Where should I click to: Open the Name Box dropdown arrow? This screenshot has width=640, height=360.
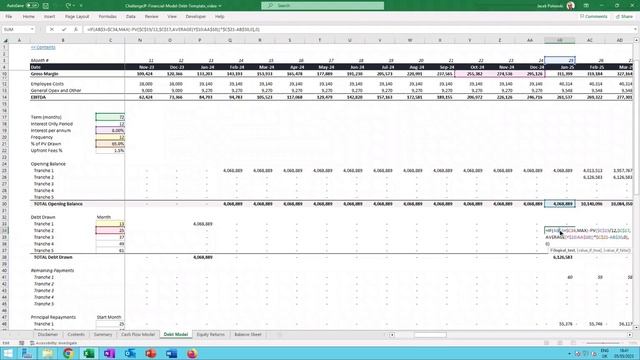point(32,29)
